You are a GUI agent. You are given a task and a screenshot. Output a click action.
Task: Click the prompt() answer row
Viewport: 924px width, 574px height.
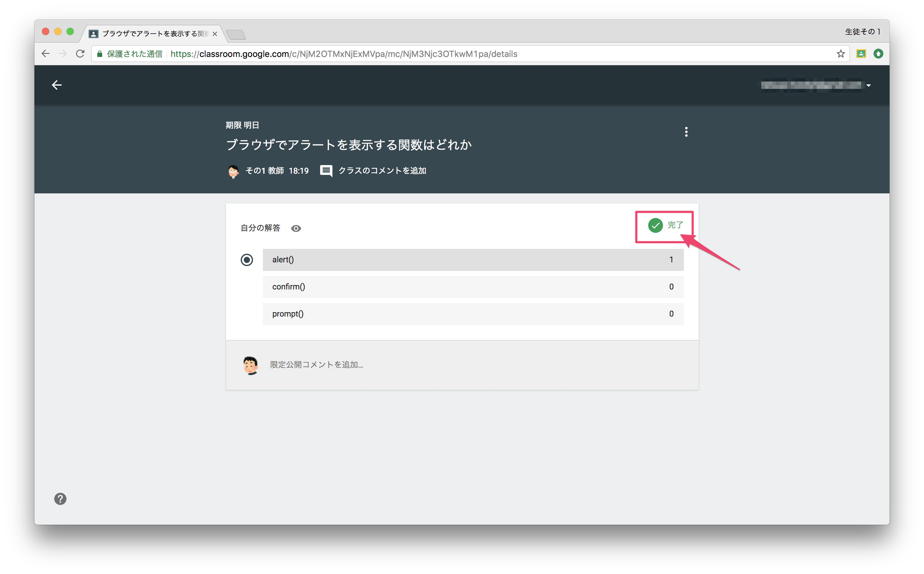473,314
